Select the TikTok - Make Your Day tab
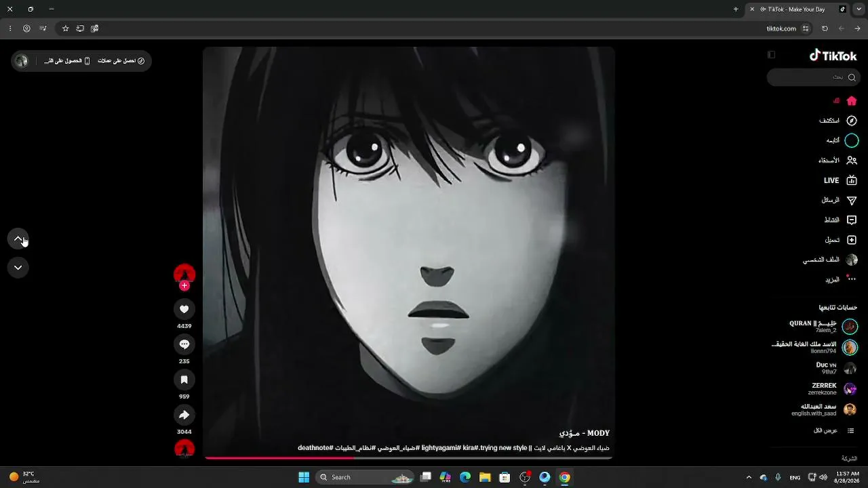The height and width of the screenshot is (488, 868). (797, 9)
